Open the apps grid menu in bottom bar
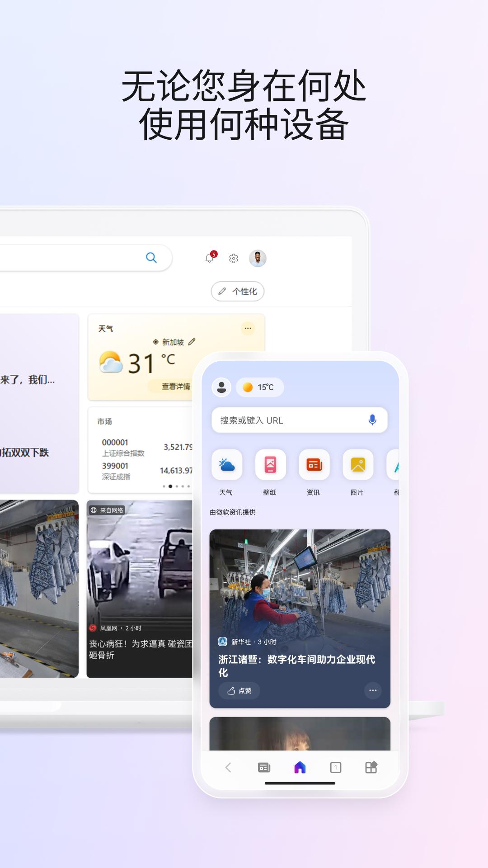 [x=371, y=767]
